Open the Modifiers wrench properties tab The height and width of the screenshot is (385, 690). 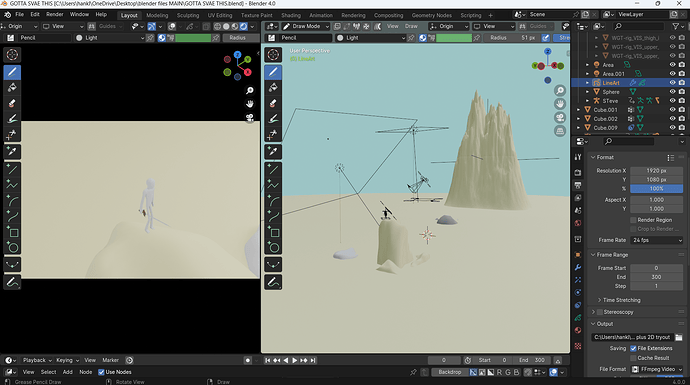tap(578, 267)
